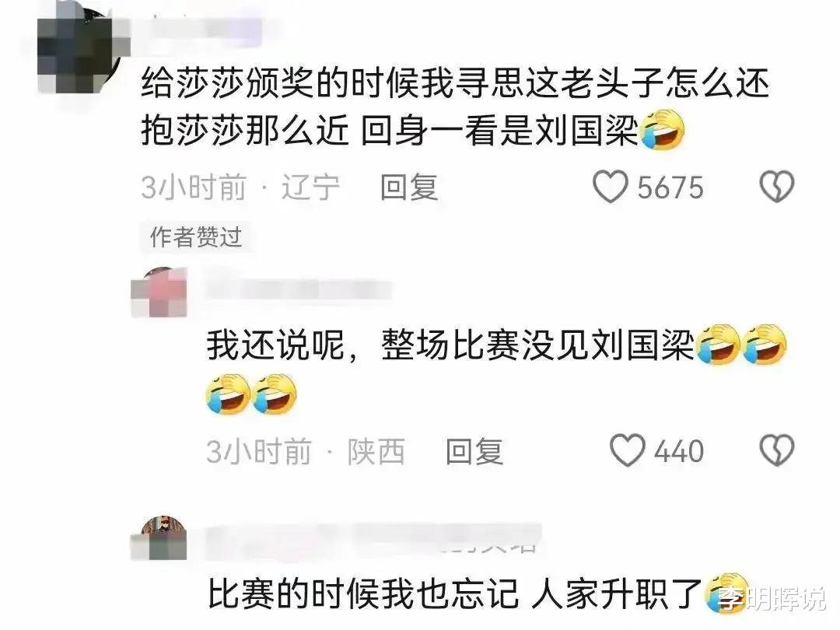Tap the 李明辉说 watermark

772,598
